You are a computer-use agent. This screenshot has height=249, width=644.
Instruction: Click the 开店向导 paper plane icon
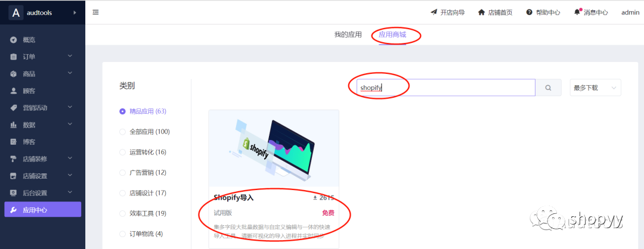pyautogui.click(x=434, y=13)
